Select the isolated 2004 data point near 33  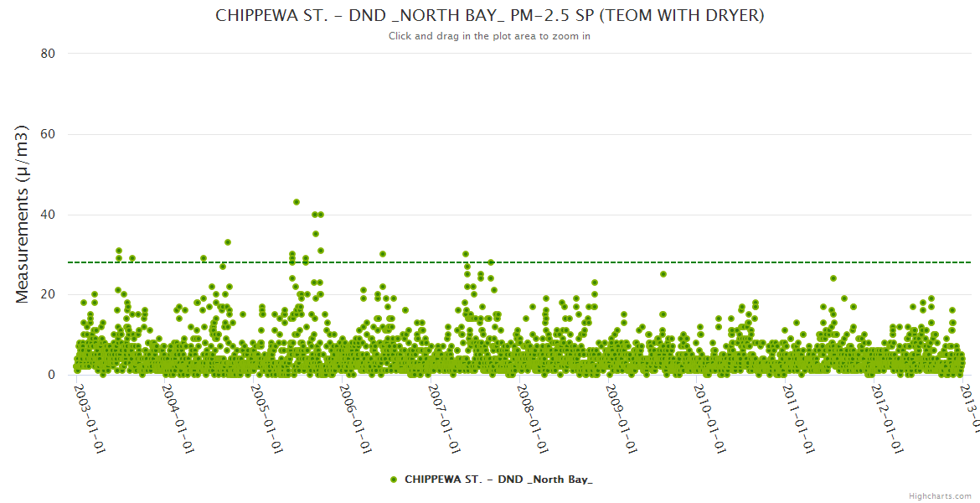[x=228, y=242]
